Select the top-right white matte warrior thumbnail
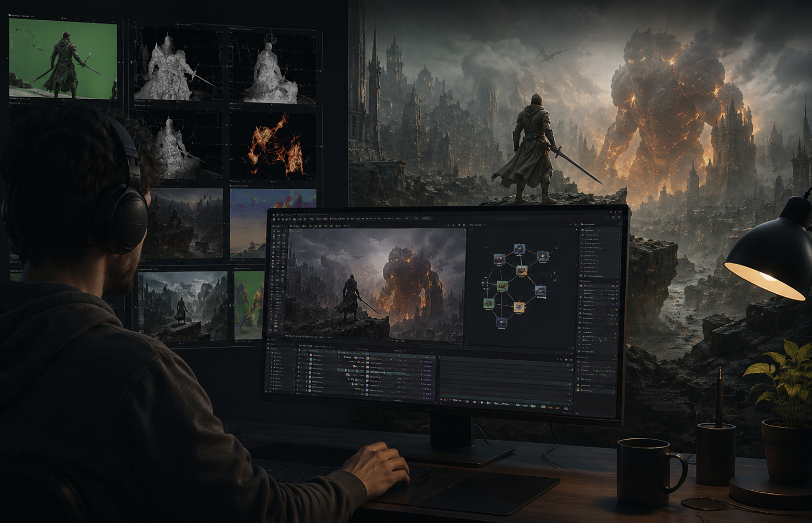Viewport: 812px width, 523px height. point(273,68)
